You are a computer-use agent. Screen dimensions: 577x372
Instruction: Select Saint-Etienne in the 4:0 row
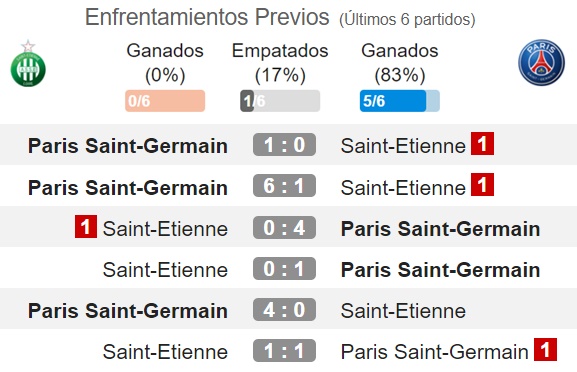pyautogui.click(x=403, y=311)
